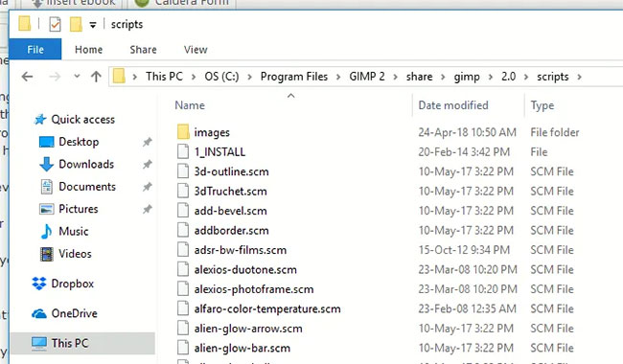Click Program Files breadcrumb

pyautogui.click(x=294, y=77)
